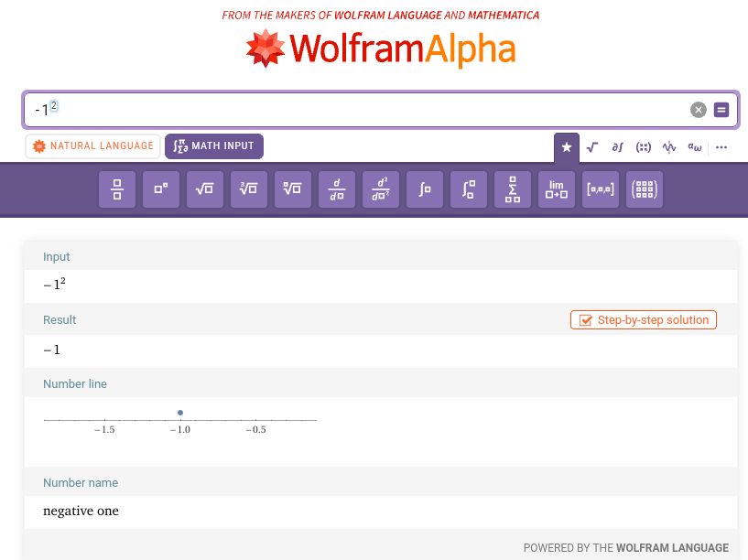Viewport: 748px width, 560px height.
Task: Insert a list/vector bracket template
Action: click(600, 189)
